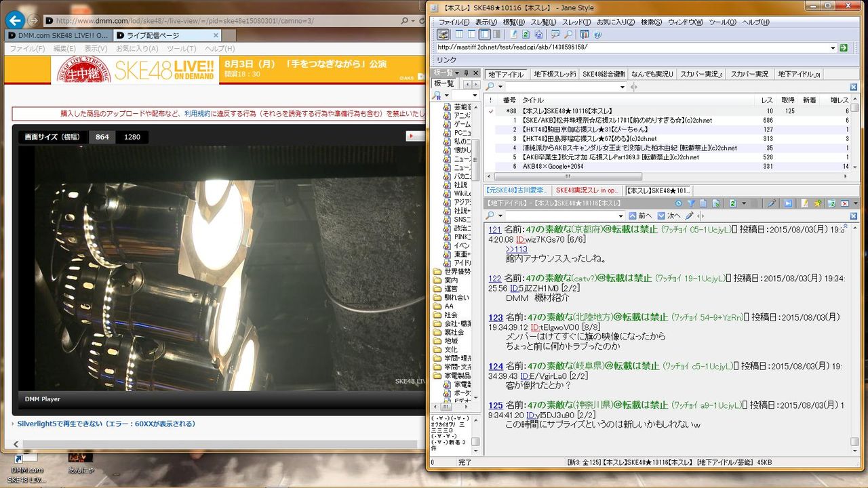Expand the Jane Style URL history dropdown
This screenshot has height=488, width=868.
click(x=833, y=48)
